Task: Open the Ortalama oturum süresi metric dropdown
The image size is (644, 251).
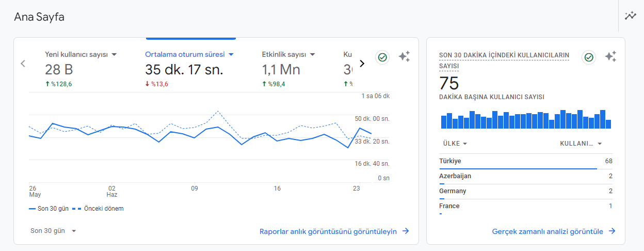Action: click(x=231, y=54)
